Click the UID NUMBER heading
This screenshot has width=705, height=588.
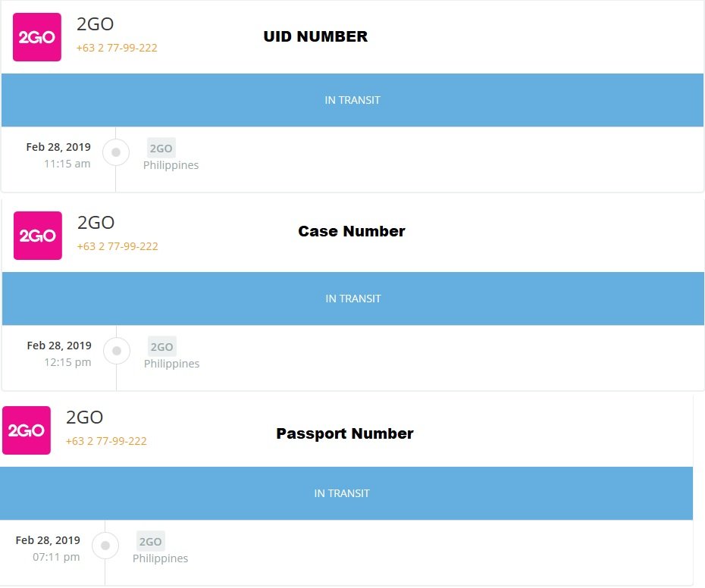pyautogui.click(x=315, y=36)
